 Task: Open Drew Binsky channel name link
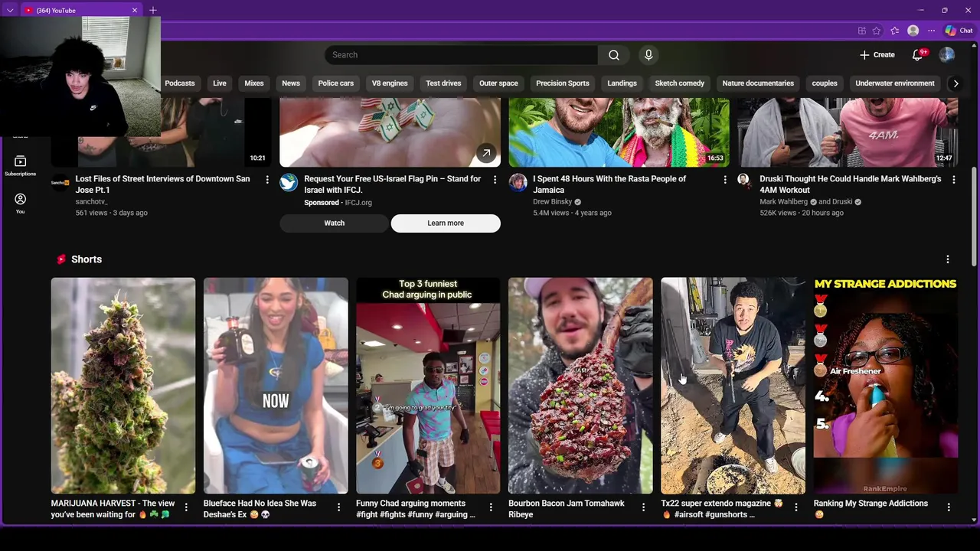pyautogui.click(x=552, y=202)
